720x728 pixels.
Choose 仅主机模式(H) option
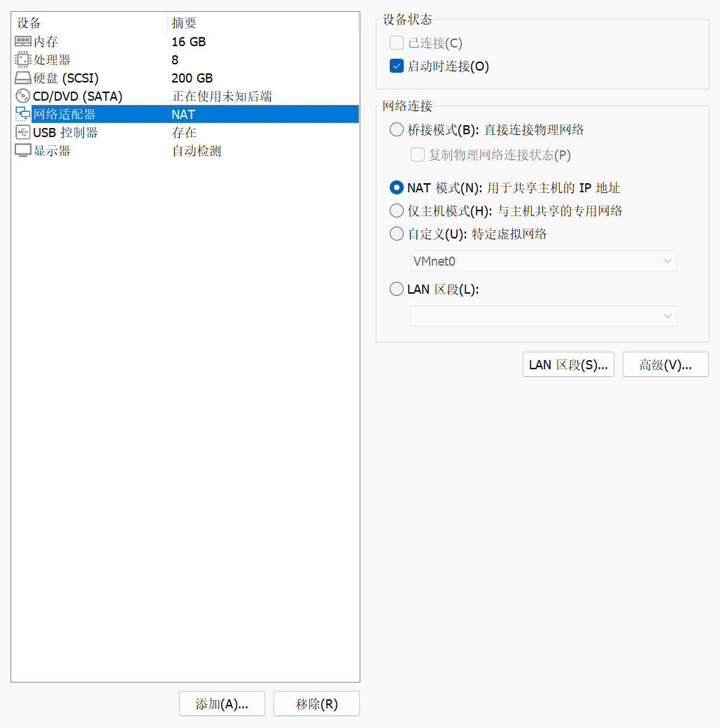[396, 210]
